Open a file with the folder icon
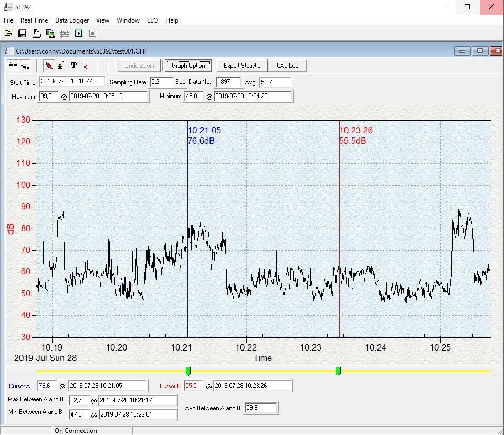 point(8,34)
